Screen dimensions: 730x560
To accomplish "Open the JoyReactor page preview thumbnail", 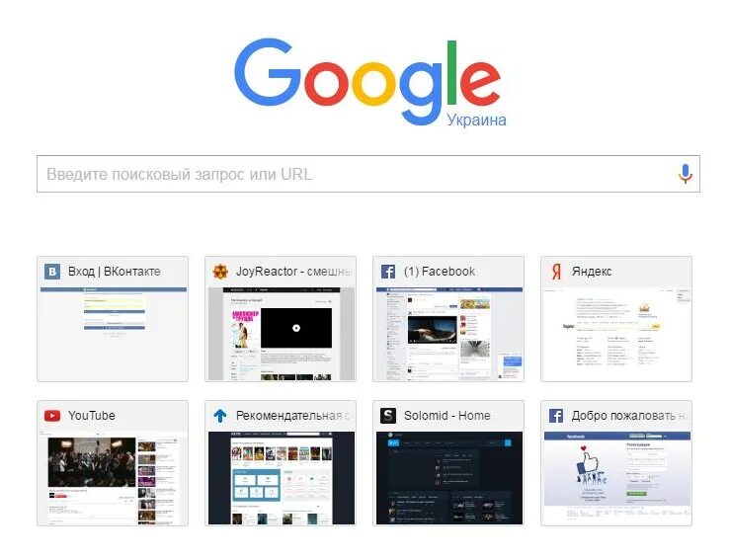I will tap(282, 334).
